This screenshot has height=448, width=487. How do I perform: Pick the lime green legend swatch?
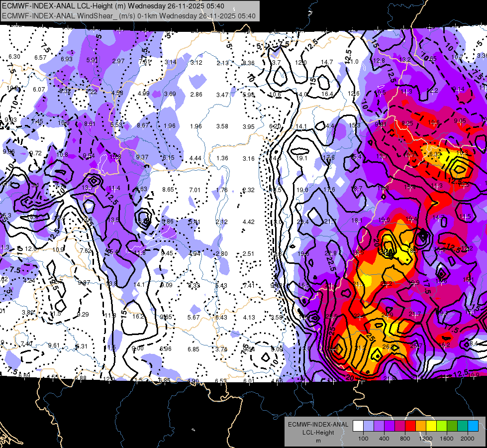(x=442, y=426)
